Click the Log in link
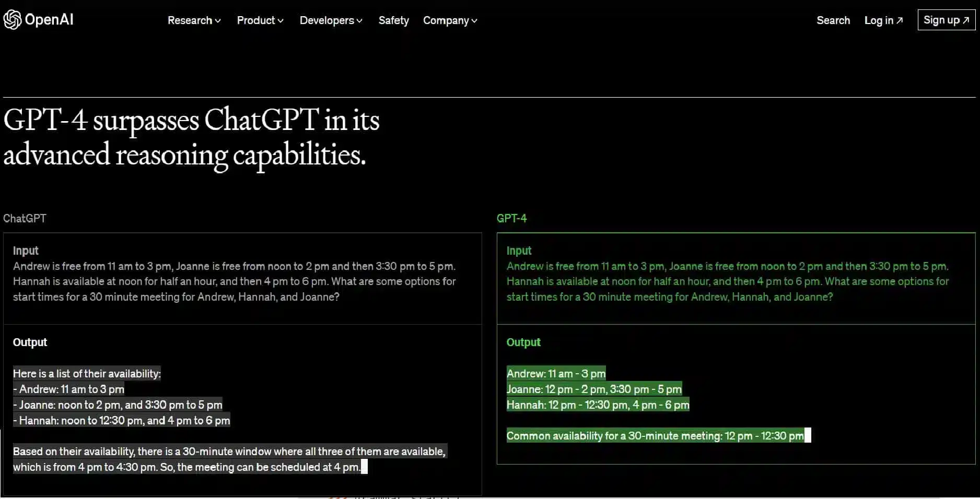This screenshot has width=980, height=499. 880,20
